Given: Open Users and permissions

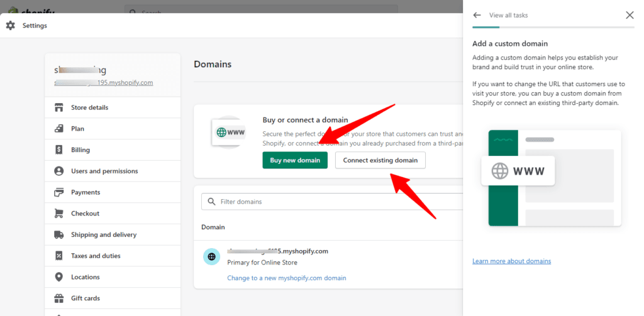Looking at the screenshot, I should tap(113, 171).
